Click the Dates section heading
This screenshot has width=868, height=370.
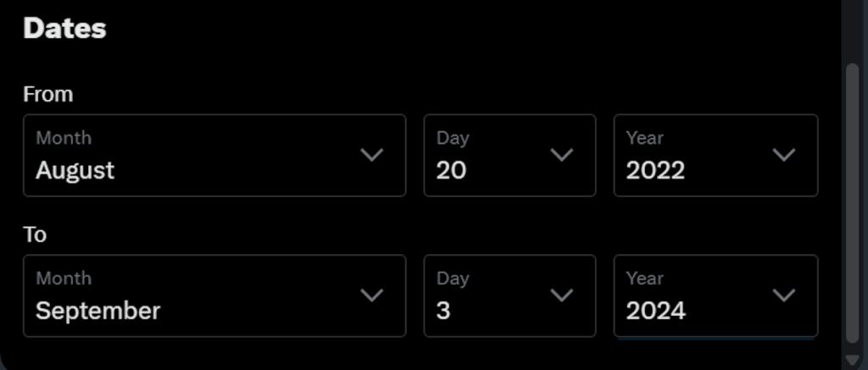64,29
